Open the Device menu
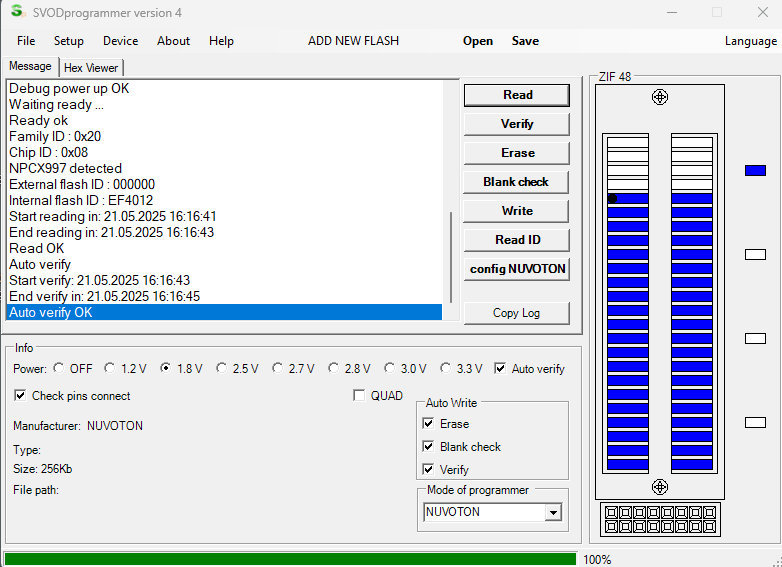Screen dimensions: 782x567 120,41
